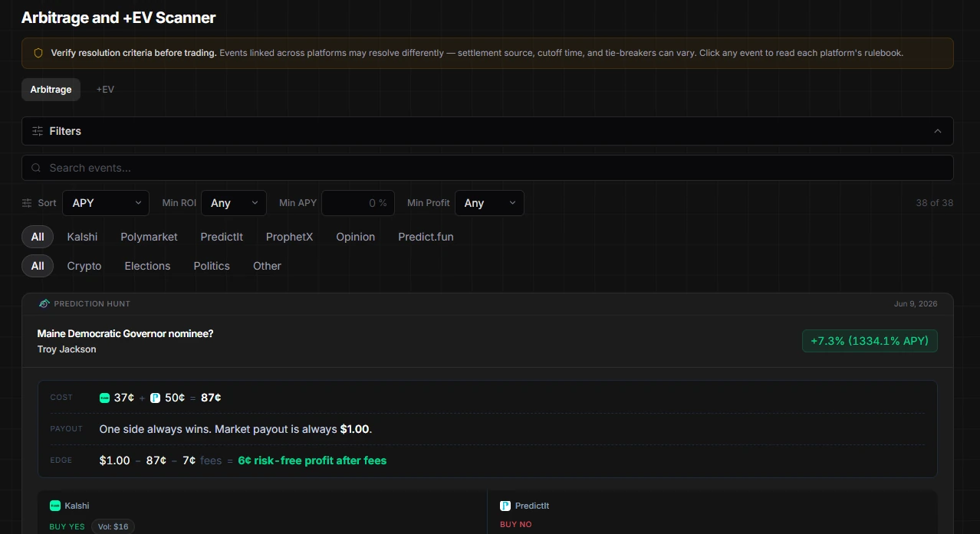Open Maine Democratic Governor nominee event
980x534 pixels.
125,333
